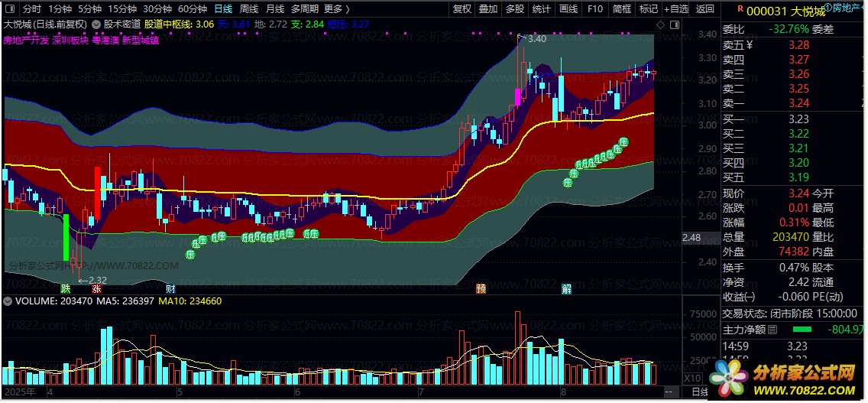This screenshot has width=868, height=403.
Task: Open the 股术密道 indicator dropdown arrow
Action: tap(96, 24)
